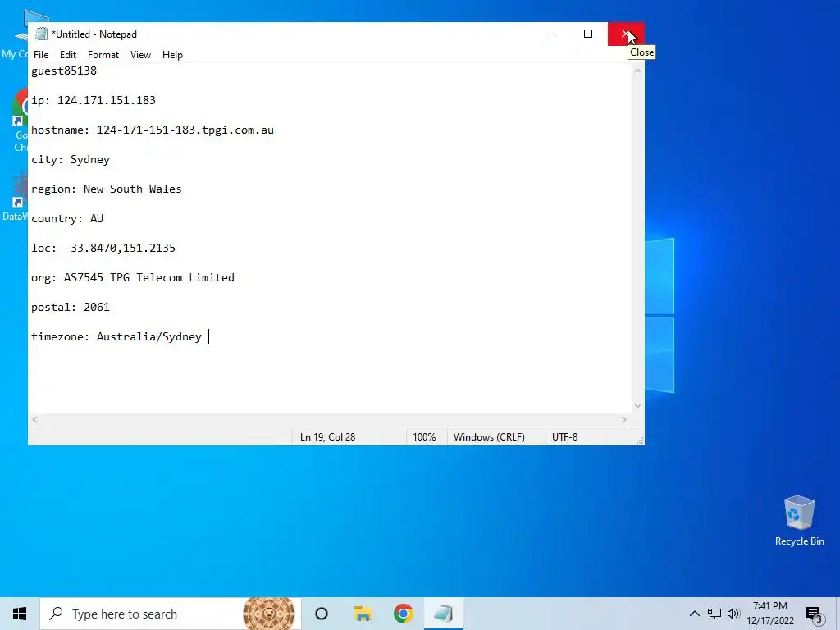840x630 pixels.
Task: Minimize the Notepad window
Action: click(551, 34)
